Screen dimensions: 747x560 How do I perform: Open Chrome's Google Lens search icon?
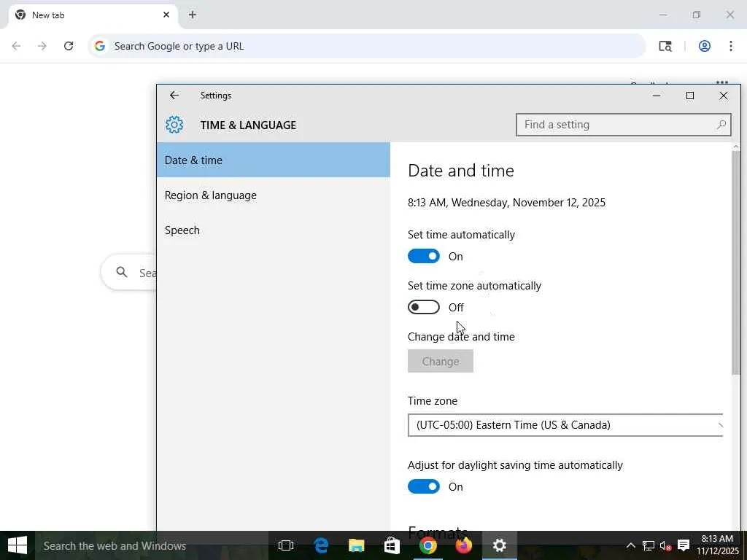665,46
